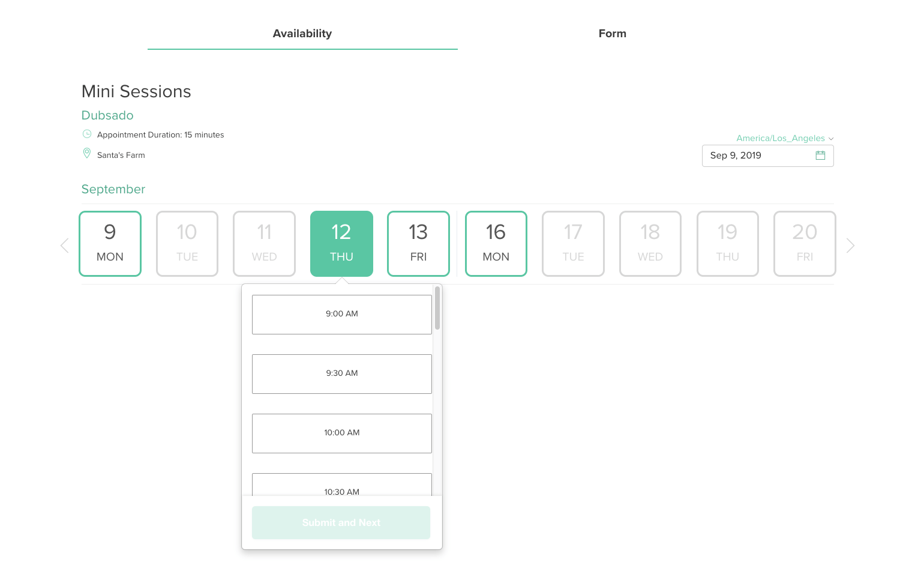Click the Santa's Farm location text

[x=121, y=155]
